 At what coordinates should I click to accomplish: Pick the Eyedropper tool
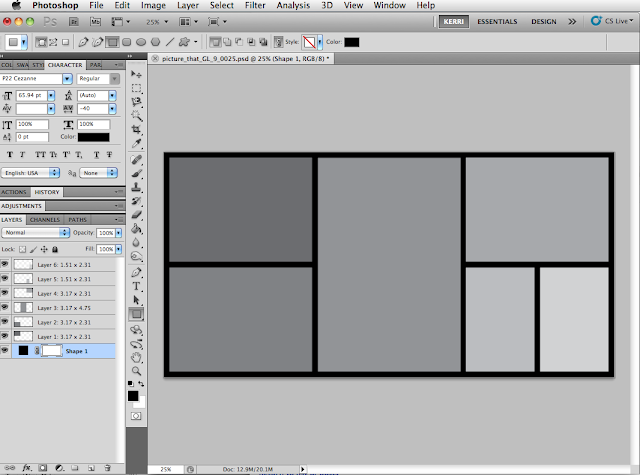click(x=136, y=144)
